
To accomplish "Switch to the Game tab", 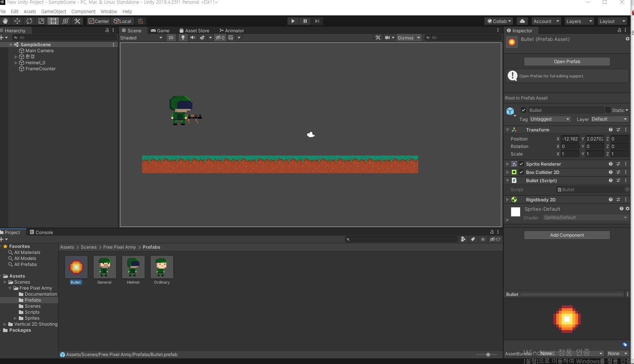I will (160, 30).
